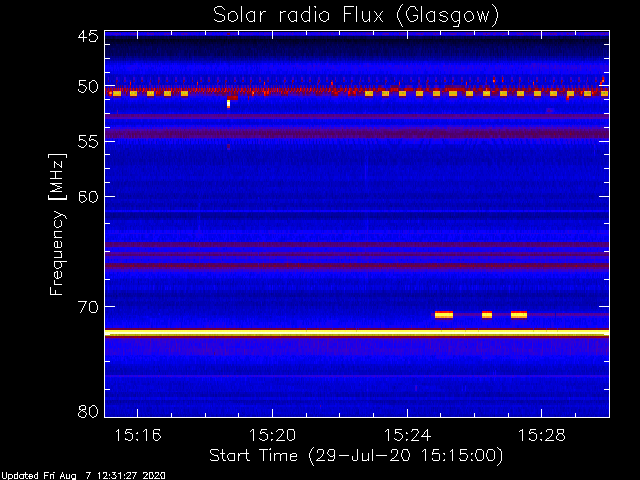Click the bright yellow continuous band below 70 MHz
Viewport: 640px width, 480px height.
click(x=357, y=333)
